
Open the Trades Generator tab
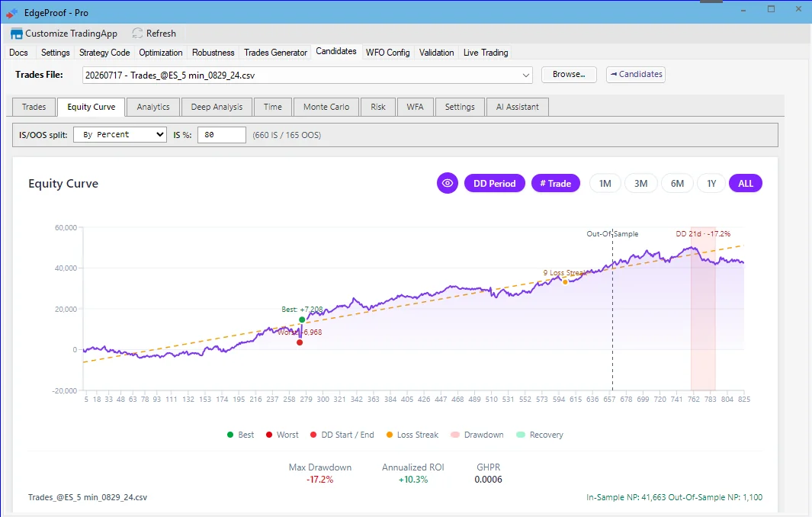[x=275, y=53]
